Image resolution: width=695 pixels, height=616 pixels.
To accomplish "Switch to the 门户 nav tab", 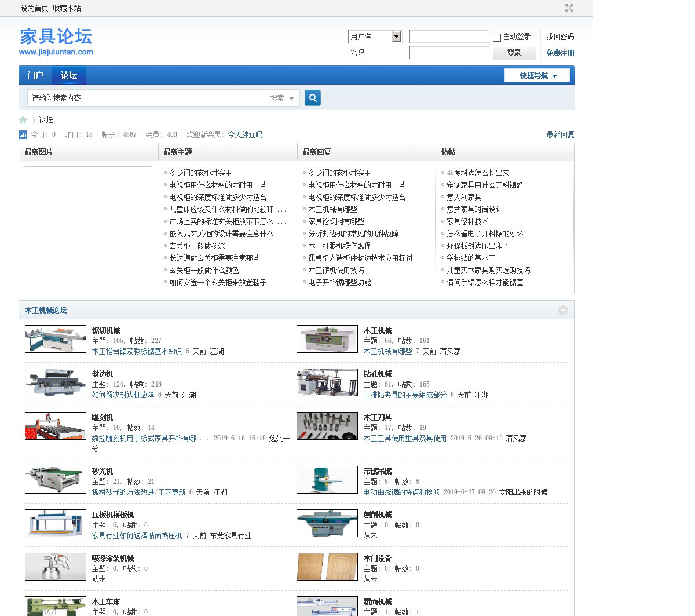I will pyautogui.click(x=35, y=75).
